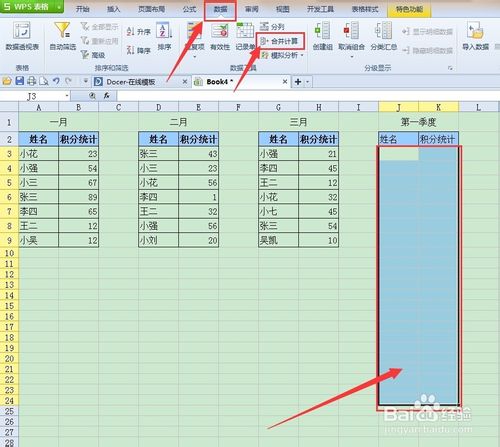Viewport: 500px width, 447px height.
Task: Undo the last action
Action: 56,81
